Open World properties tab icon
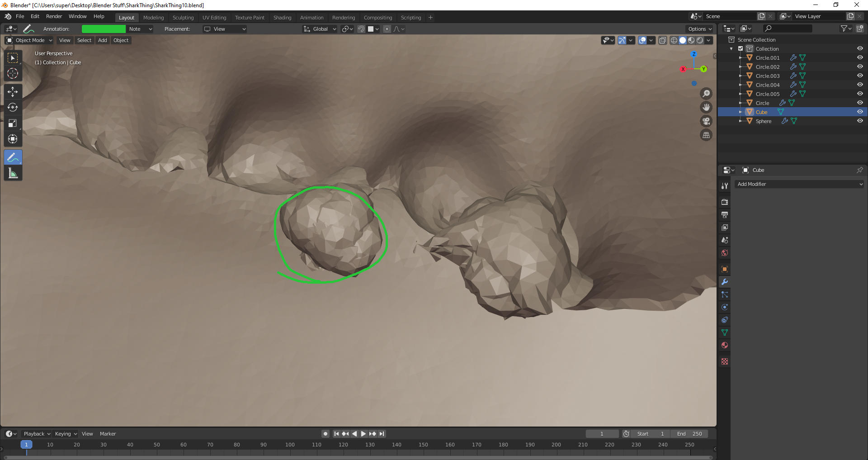 coord(725,253)
